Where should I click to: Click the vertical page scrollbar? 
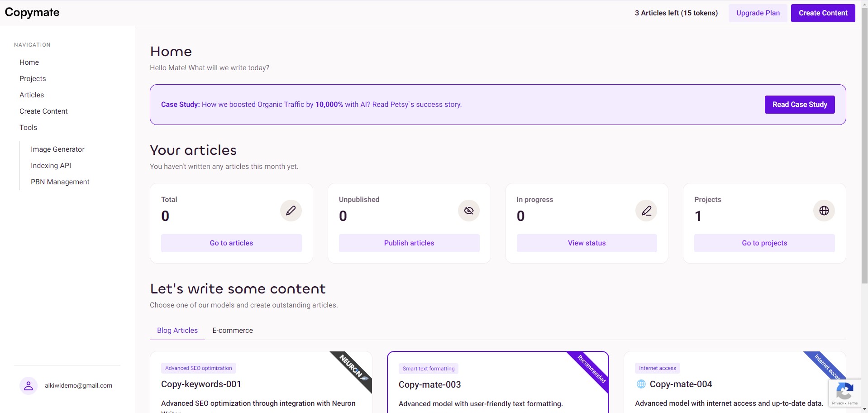pyautogui.click(x=864, y=145)
